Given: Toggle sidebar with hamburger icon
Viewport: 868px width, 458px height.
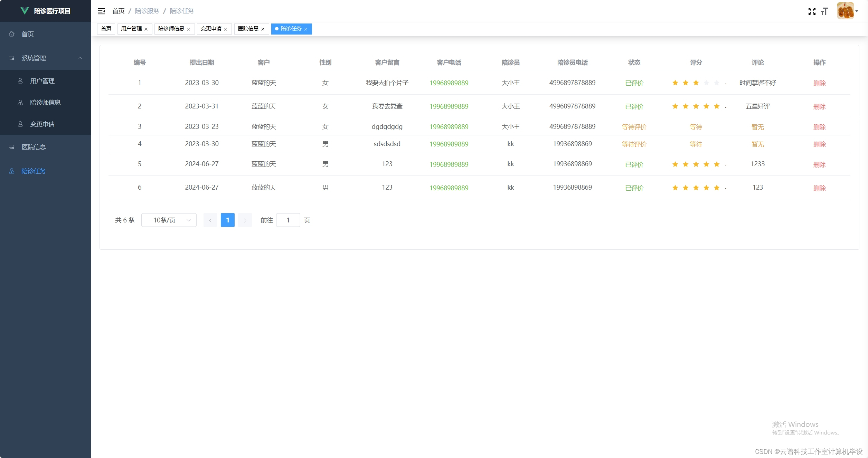Looking at the screenshot, I should coord(101,11).
